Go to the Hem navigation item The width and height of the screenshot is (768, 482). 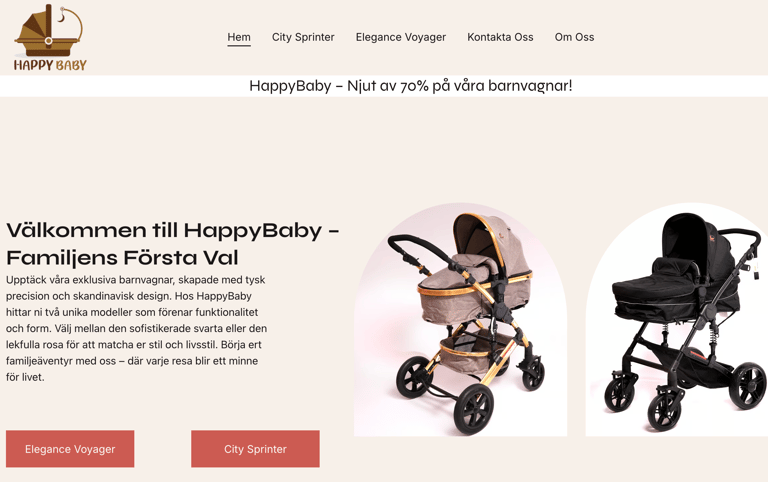click(239, 37)
